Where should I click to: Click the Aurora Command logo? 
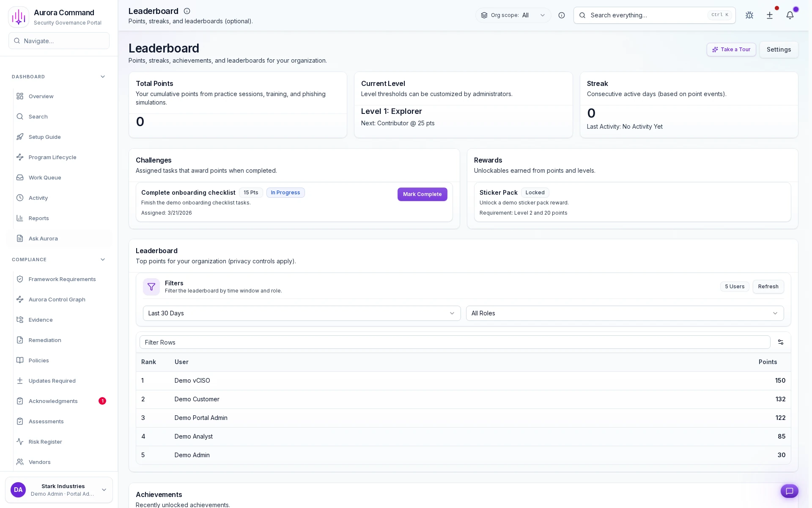tap(19, 17)
